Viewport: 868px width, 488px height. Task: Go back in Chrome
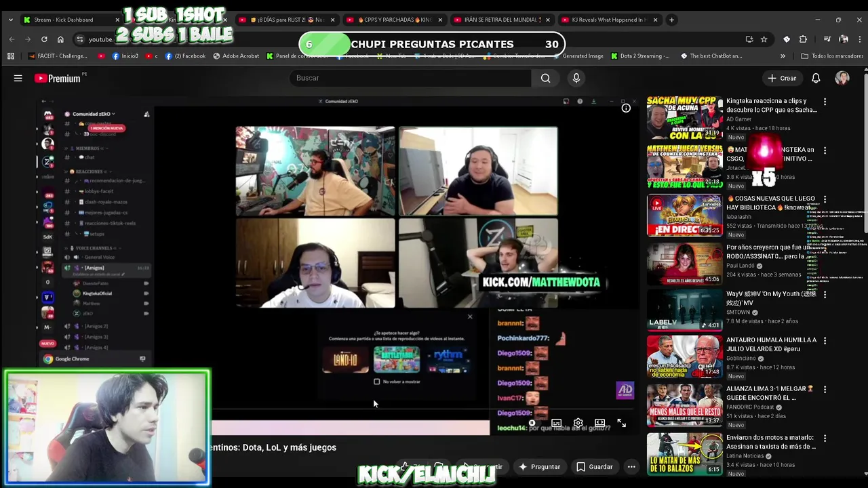12,39
